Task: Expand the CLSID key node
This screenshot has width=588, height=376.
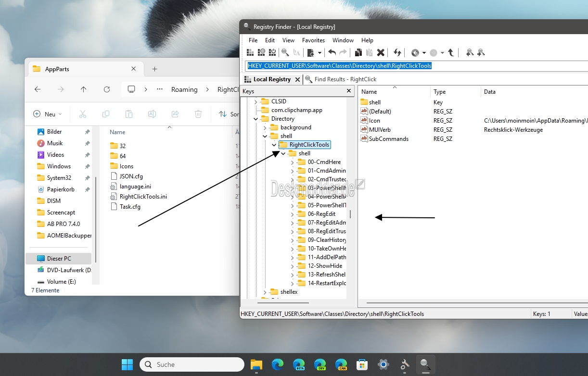Action: tap(256, 101)
